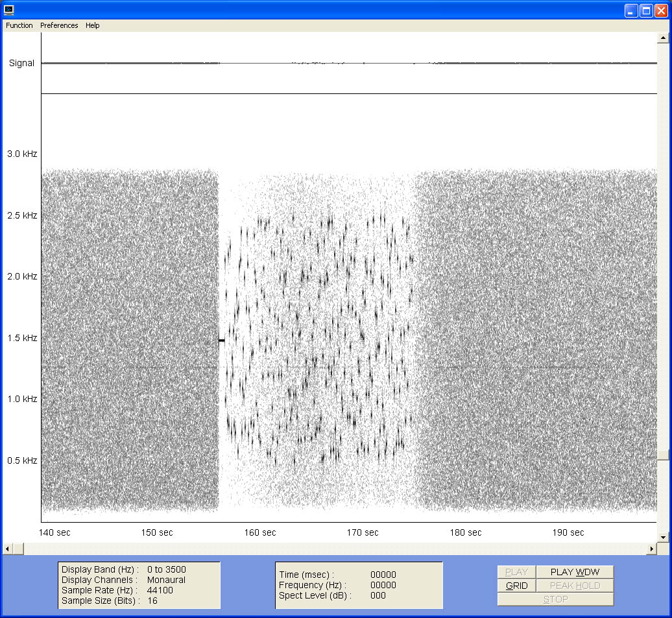Viewport: 672px width, 618px height.
Task: Open the Preferences menu
Action: click(x=59, y=25)
